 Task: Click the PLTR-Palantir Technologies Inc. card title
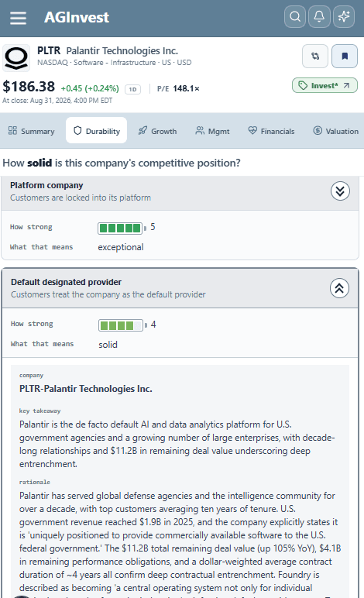coord(86,389)
